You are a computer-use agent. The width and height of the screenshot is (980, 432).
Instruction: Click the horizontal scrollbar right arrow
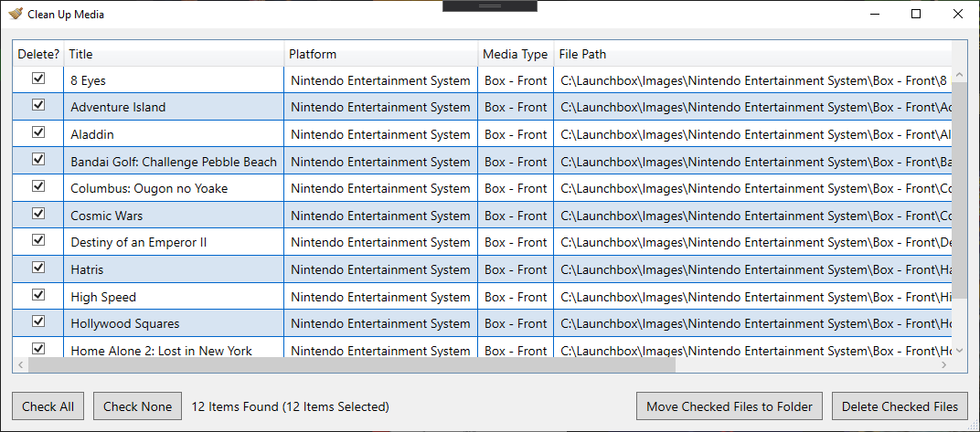coord(943,364)
